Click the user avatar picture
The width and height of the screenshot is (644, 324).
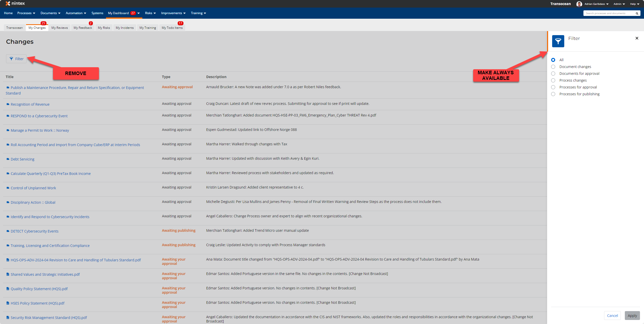tap(579, 4)
